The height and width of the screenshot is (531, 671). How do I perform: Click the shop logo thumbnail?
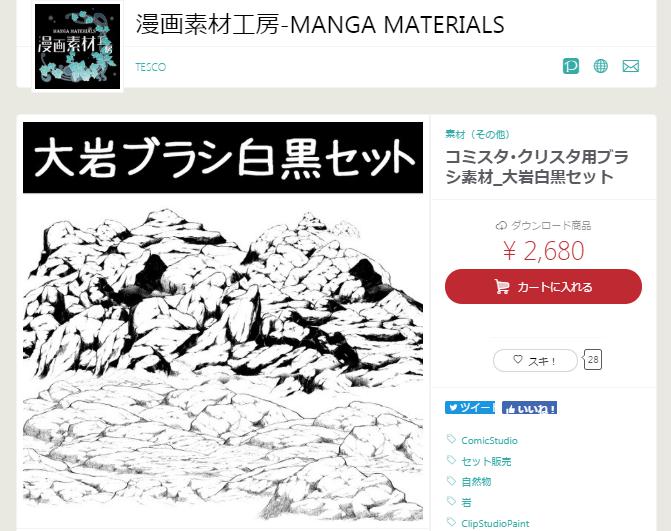pyautogui.click(x=77, y=47)
